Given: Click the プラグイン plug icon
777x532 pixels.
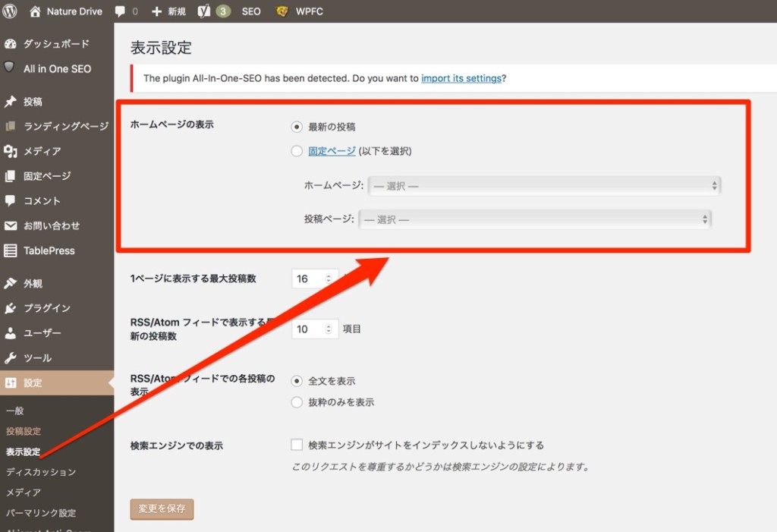Looking at the screenshot, I should tap(11, 308).
